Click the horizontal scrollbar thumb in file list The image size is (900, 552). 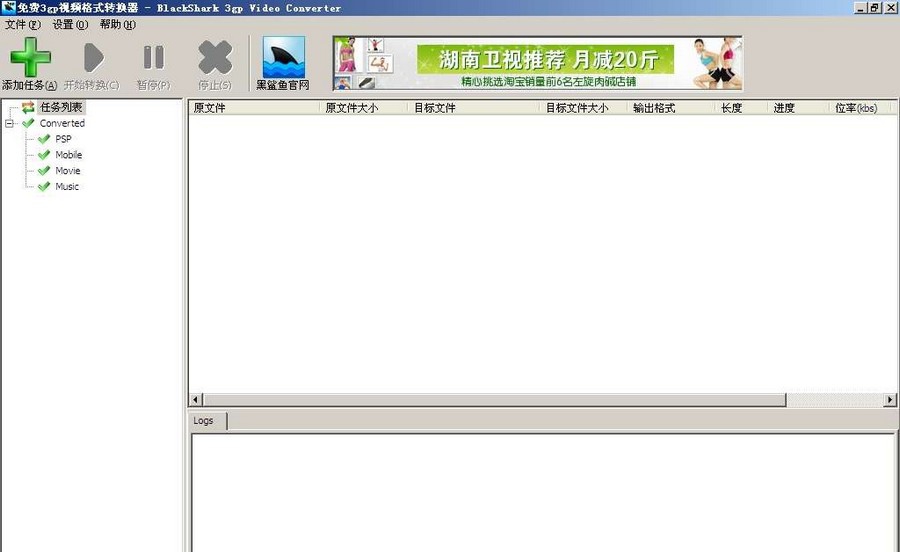point(494,399)
